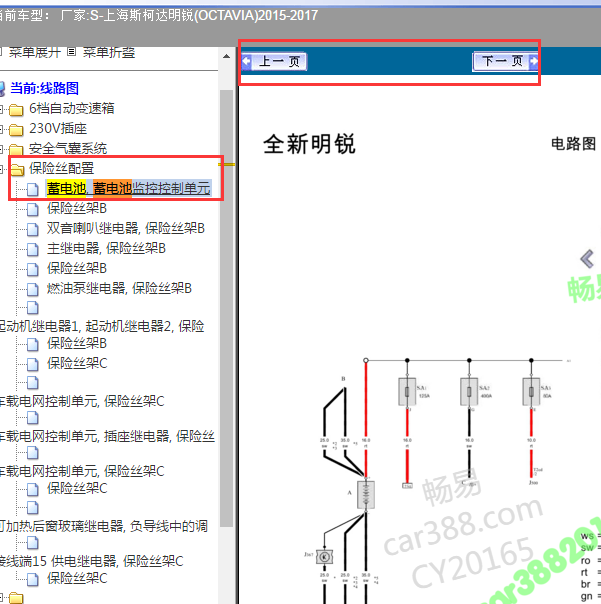Open the 安全气囊系统 folder icon

pyautogui.click(x=16, y=149)
